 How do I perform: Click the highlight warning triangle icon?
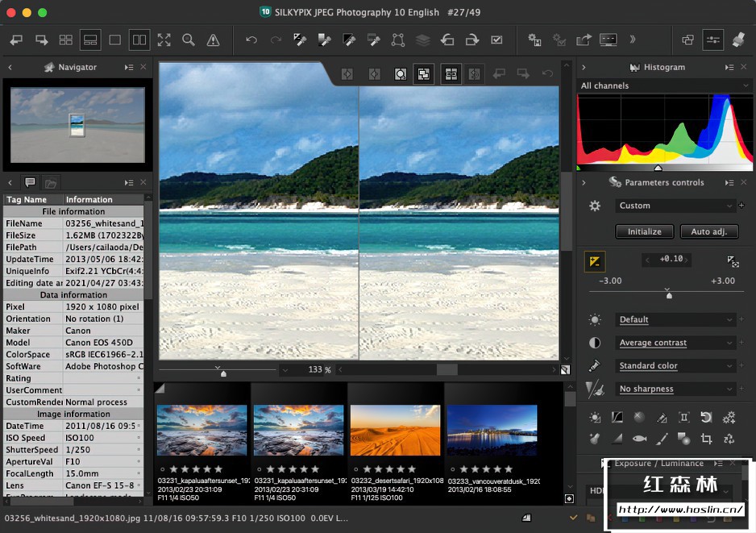(x=213, y=40)
